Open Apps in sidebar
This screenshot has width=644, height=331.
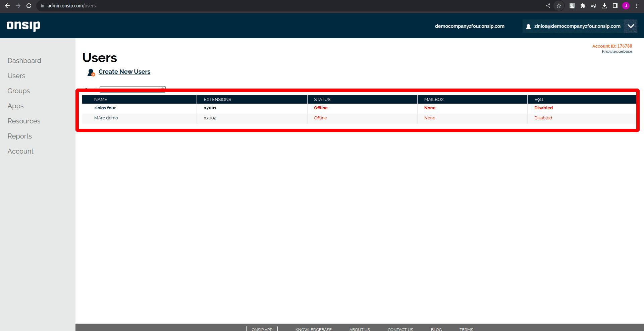click(x=16, y=106)
